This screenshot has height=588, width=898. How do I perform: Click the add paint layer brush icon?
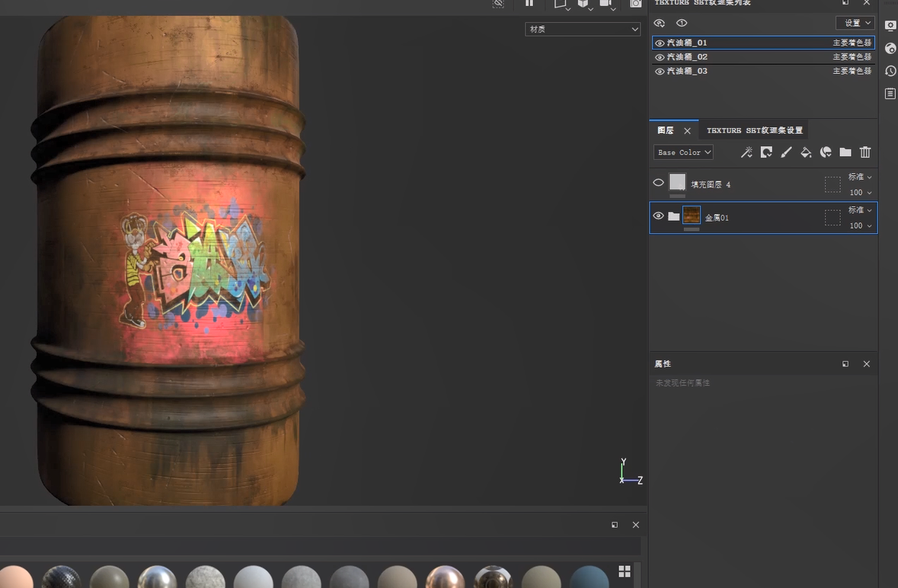click(x=786, y=152)
